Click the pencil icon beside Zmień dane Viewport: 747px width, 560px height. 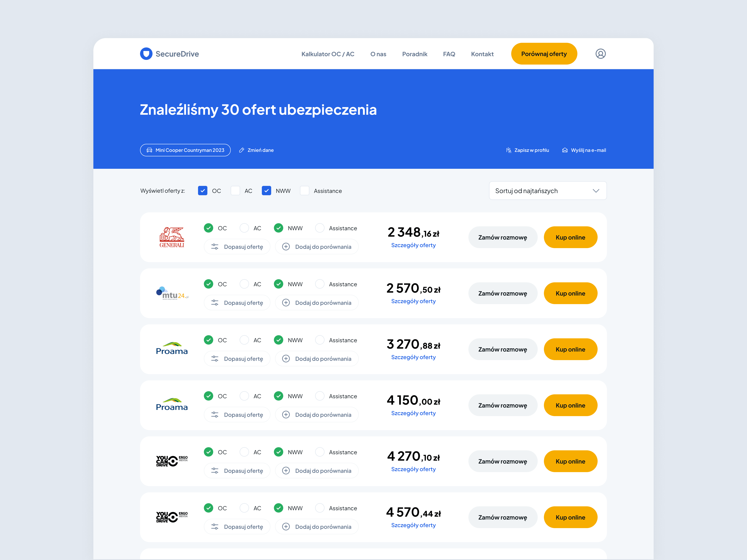241,150
